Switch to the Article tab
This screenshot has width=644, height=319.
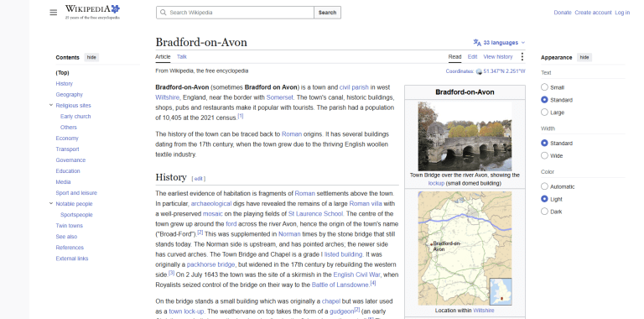pos(163,57)
